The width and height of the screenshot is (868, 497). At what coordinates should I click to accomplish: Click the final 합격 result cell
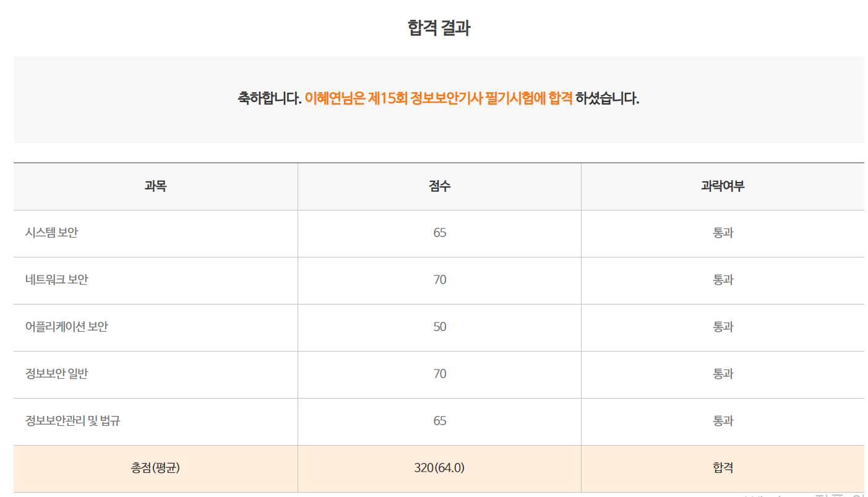723,469
